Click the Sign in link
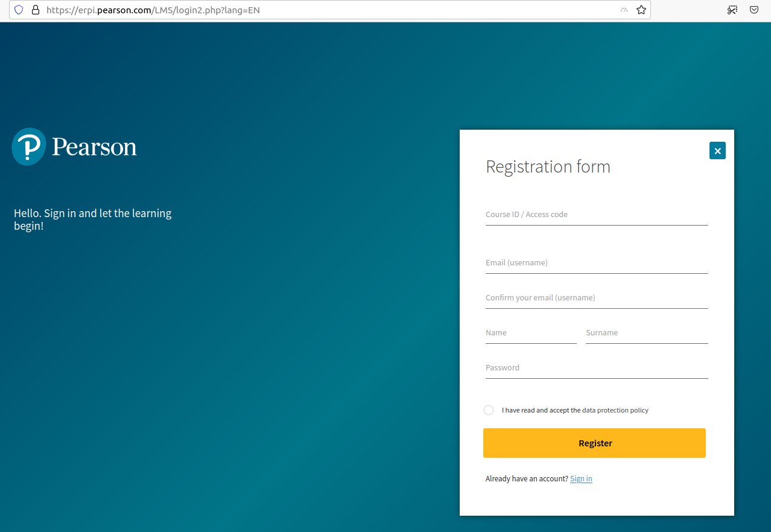This screenshot has width=771, height=532. click(580, 478)
